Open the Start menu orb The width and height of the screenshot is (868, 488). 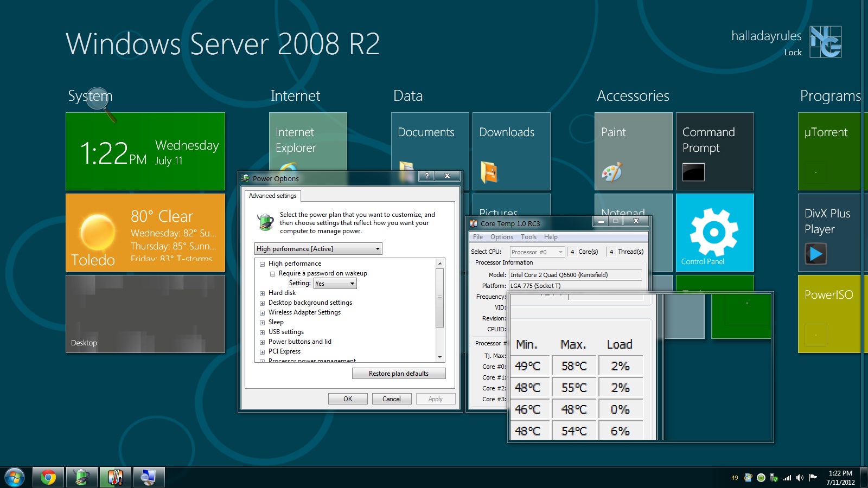click(x=14, y=478)
